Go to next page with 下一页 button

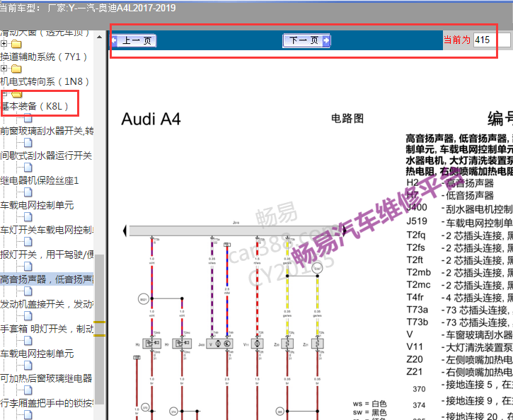[306, 40]
